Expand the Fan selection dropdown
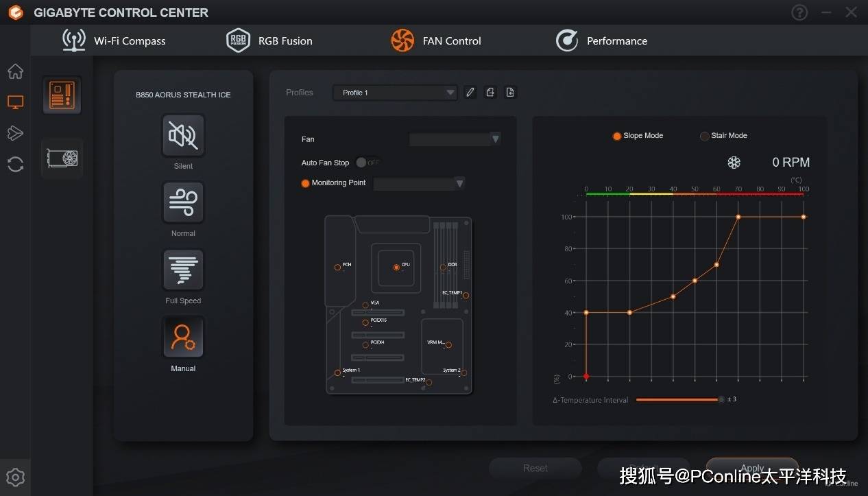The width and height of the screenshot is (868, 496). (455, 139)
